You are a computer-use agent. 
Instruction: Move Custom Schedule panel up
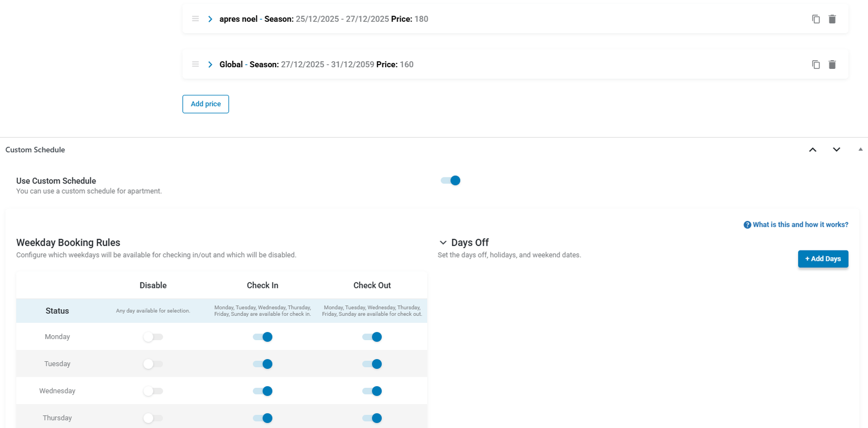pos(813,150)
